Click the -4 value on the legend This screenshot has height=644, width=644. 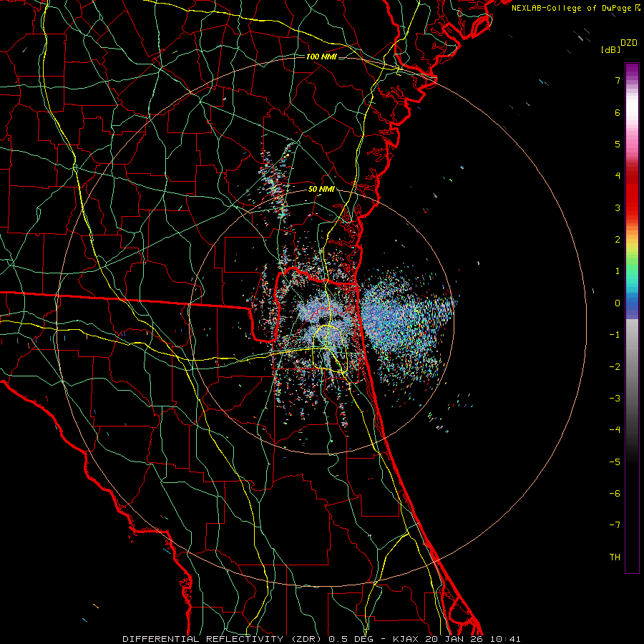pos(615,430)
